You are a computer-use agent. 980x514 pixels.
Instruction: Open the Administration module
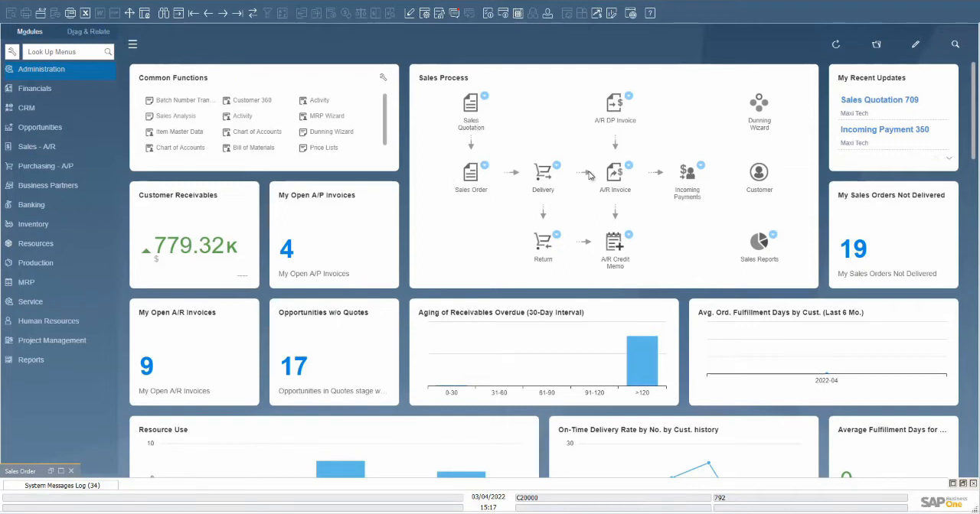pos(59,69)
